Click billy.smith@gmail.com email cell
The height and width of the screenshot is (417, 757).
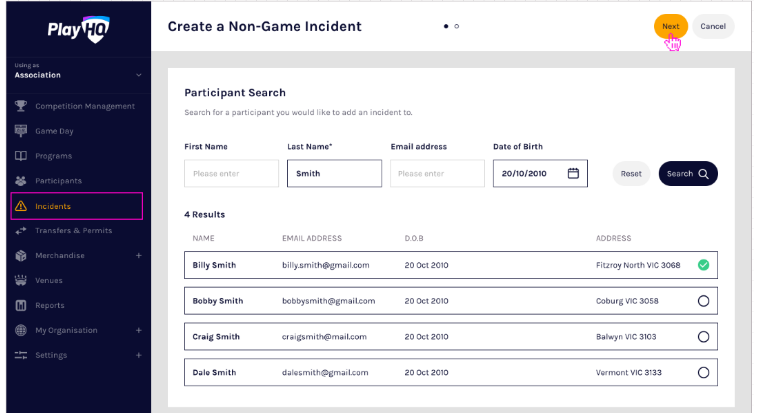click(326, 265)
